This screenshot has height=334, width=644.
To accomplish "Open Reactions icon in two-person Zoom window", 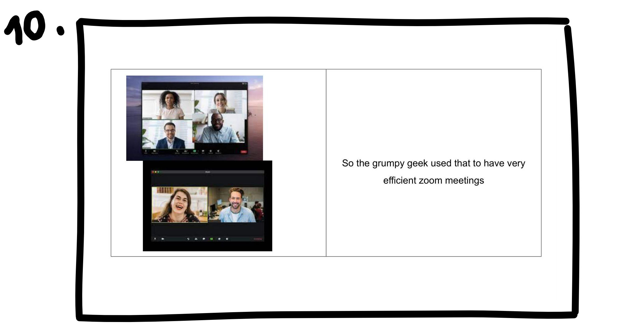I will click(x=227, y=239).
